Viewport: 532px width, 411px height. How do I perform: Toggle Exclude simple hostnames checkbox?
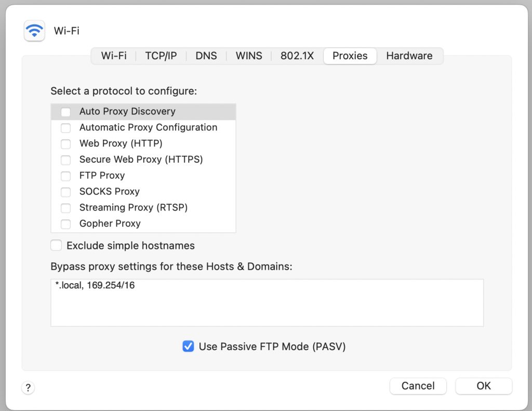click(57, 245)
